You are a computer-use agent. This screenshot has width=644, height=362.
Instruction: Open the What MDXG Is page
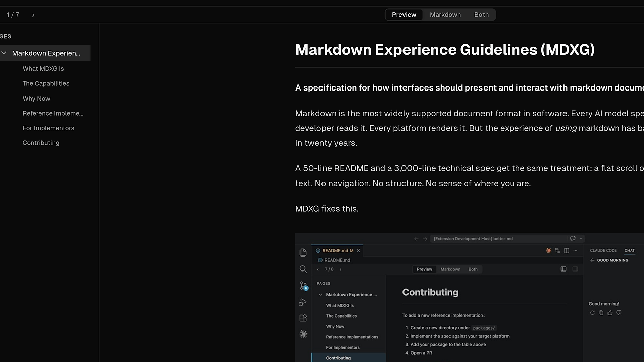tap(43, 69)
